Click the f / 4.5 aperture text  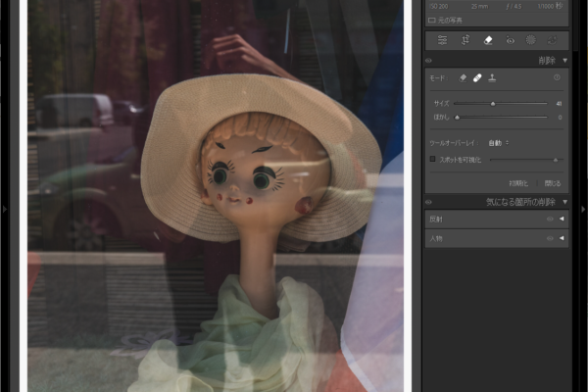coord(514,7)
